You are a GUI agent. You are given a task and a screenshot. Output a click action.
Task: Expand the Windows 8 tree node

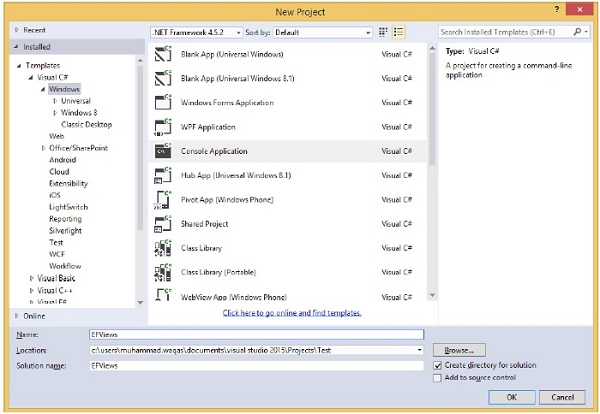55,112
